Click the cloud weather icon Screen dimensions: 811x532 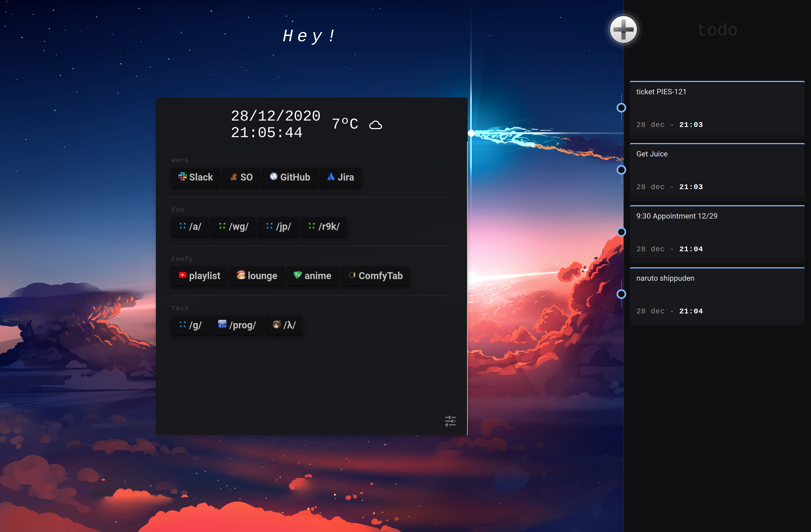[x=376, y=125]
